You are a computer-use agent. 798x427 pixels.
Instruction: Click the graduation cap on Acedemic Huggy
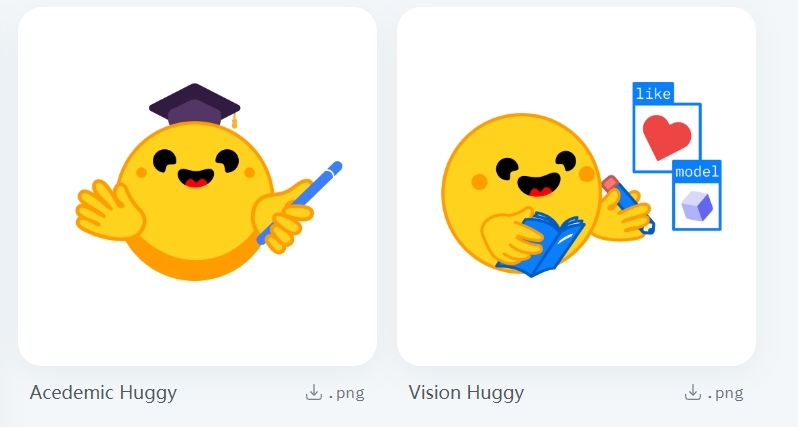pyautogui.click(x=194, y=105)
